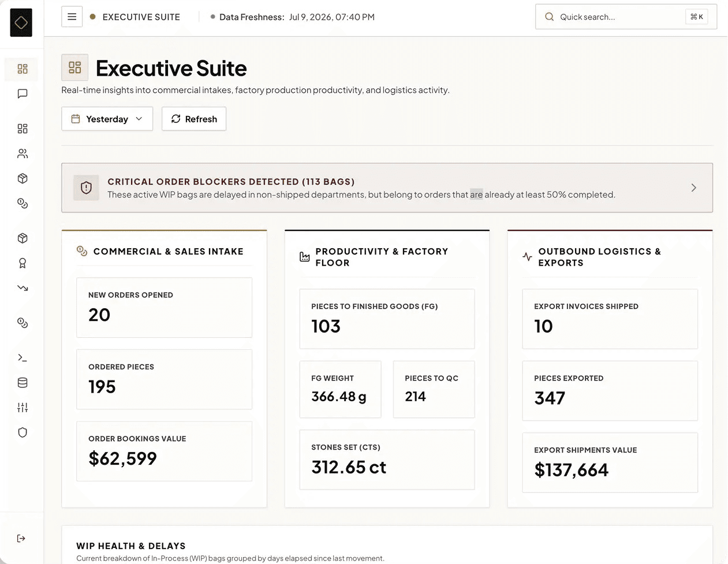Open the coins icon above terminal icon

[23, 323]
